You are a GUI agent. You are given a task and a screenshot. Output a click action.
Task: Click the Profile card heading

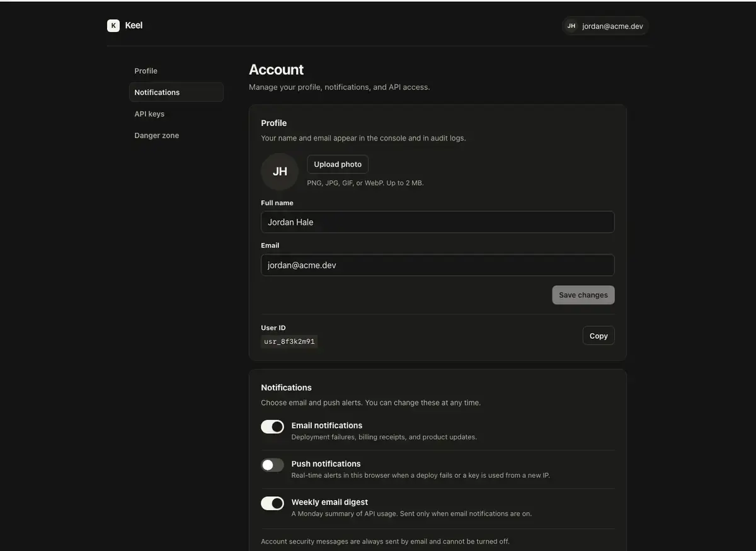click(x=274, y=123)
